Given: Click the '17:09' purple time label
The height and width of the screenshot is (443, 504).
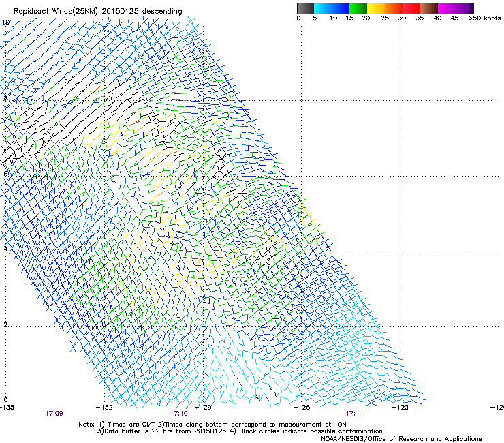Looking at the screenshot, I should [54, 414].
